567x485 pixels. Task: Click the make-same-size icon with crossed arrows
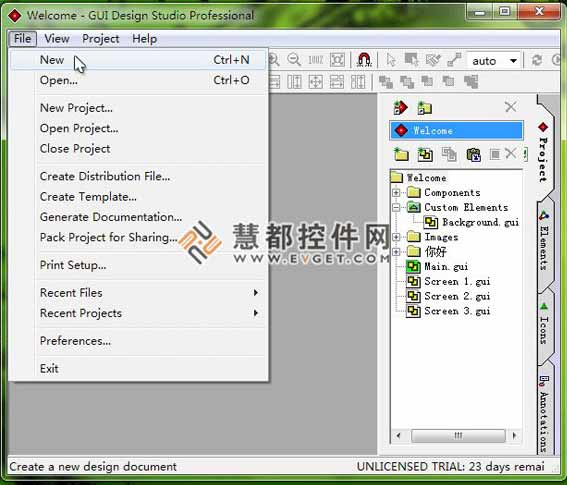pos(315,82)
